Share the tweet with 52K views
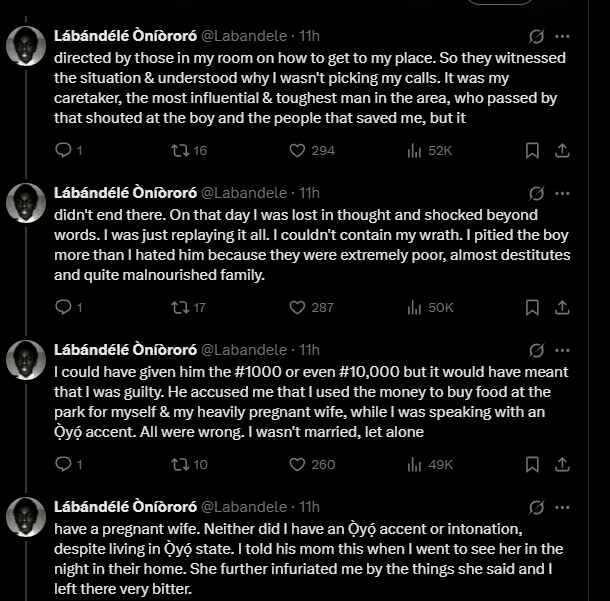610x601 pixels. [562, 150]
